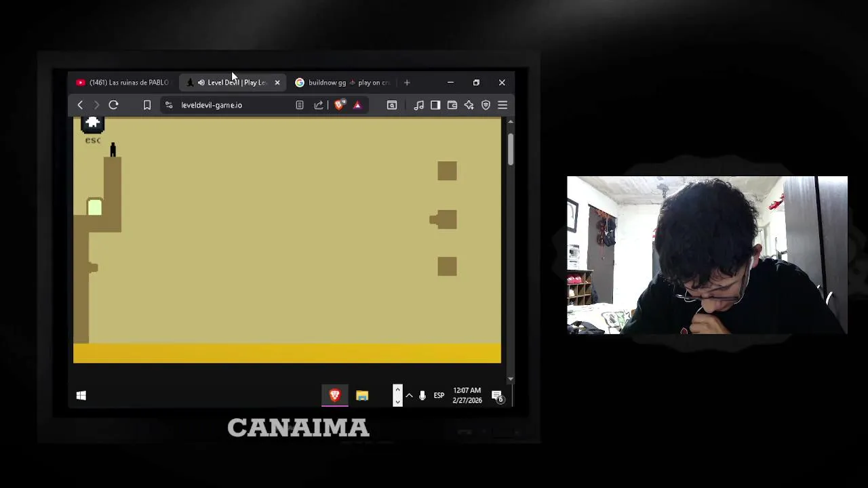Click the page vertical scrollbar thumb
868x488 pixels.
pyautogui.click(x=510, y=148)
